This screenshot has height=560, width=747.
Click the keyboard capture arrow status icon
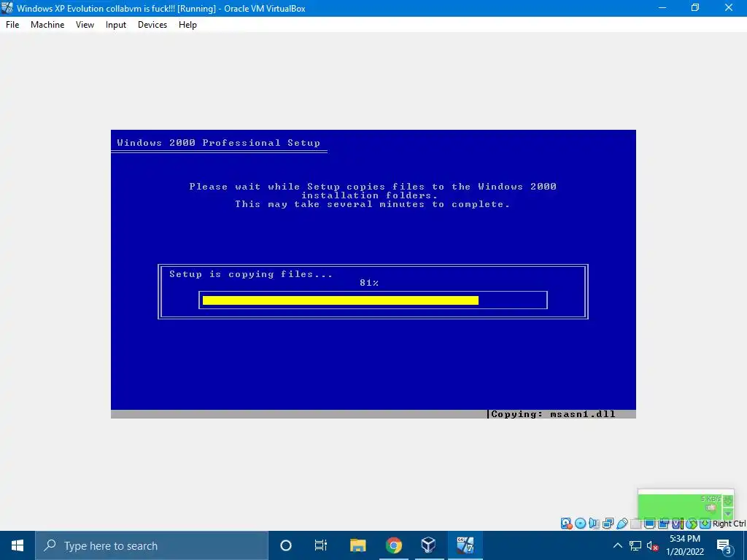pos(705,524)
